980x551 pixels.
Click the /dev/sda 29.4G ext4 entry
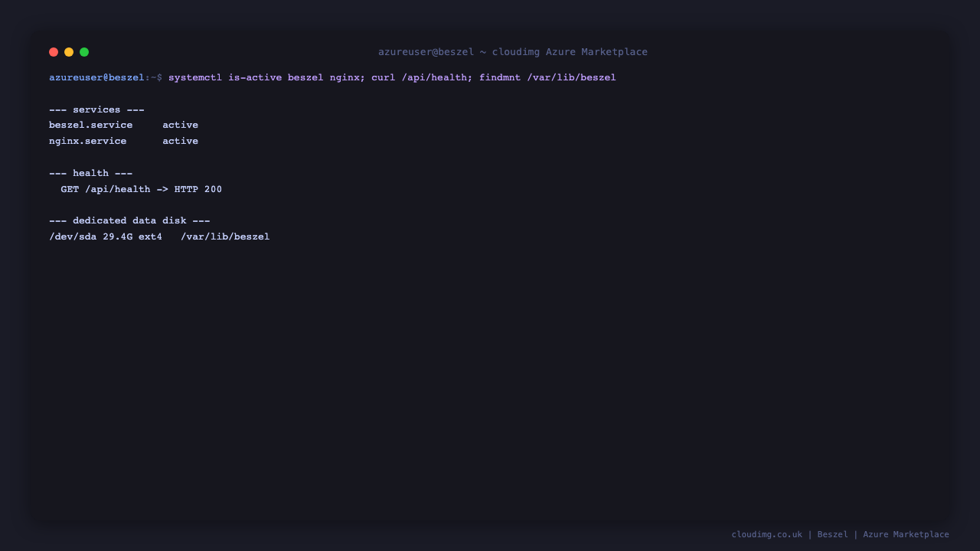click(106, 236)
